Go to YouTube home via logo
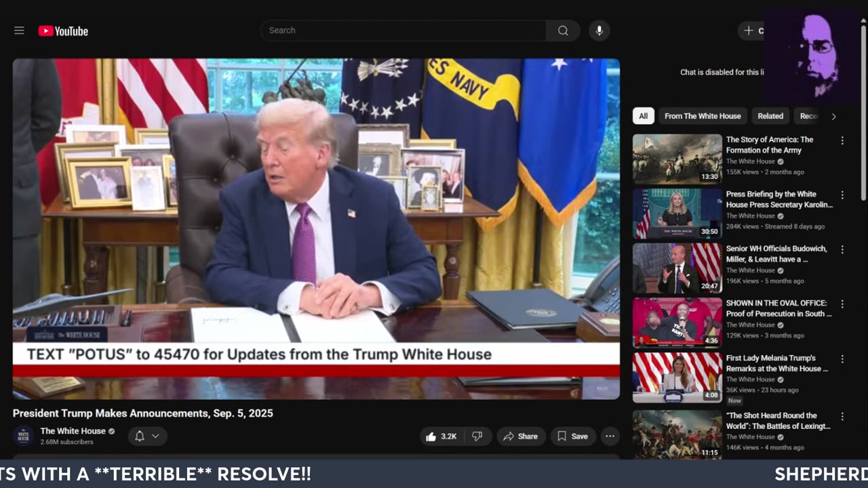 pos(63,30)
